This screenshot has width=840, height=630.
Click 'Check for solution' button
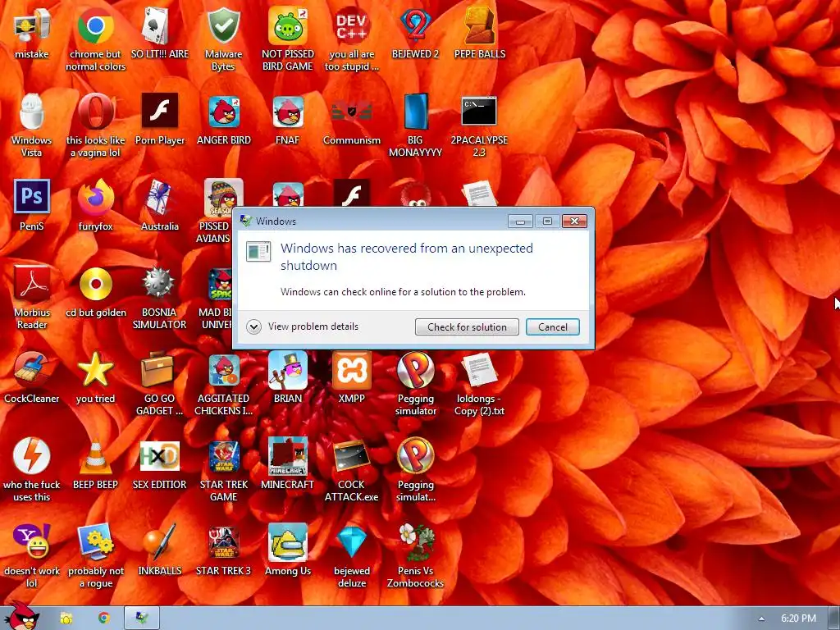coord(467,326)
